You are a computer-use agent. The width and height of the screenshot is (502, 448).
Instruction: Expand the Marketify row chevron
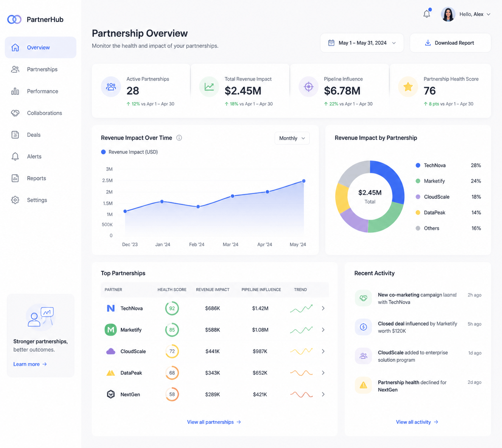323,330
